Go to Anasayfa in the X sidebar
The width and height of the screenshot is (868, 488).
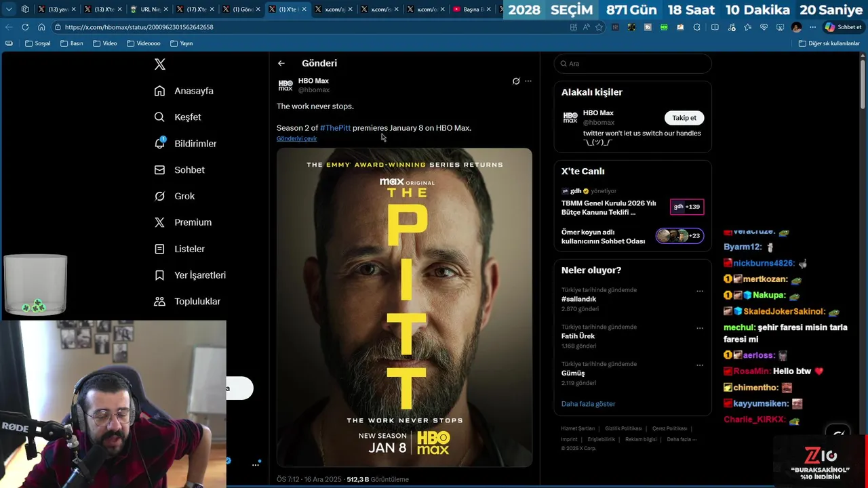pos(184,91)
